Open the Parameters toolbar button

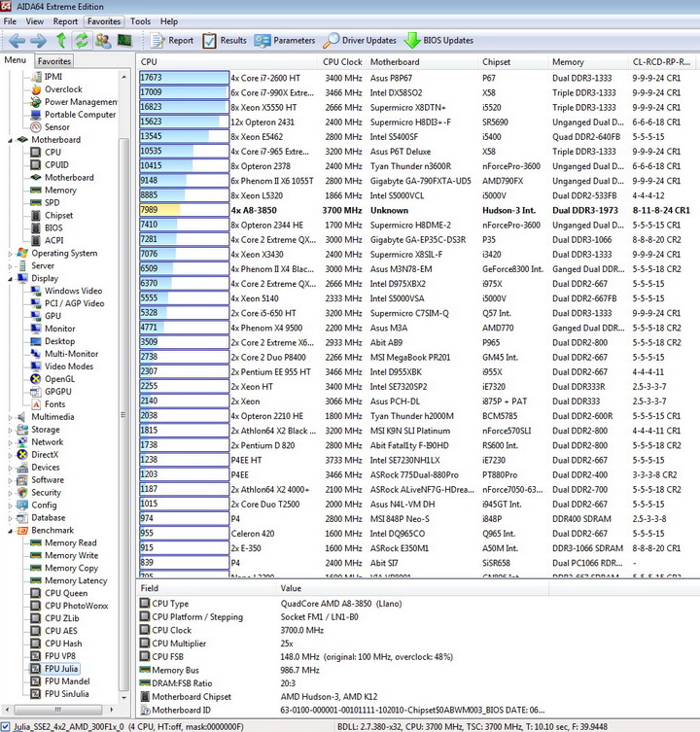click(285, 41)
